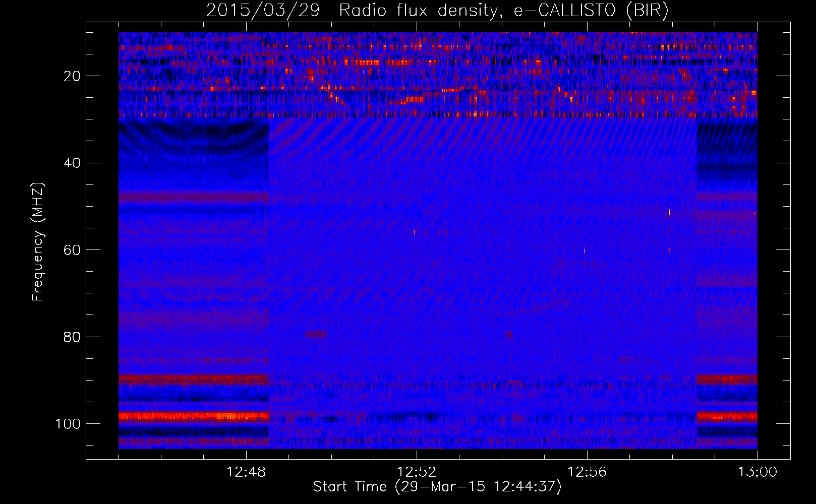Click the 20 MHz frequency tick label

coord(72,76)
